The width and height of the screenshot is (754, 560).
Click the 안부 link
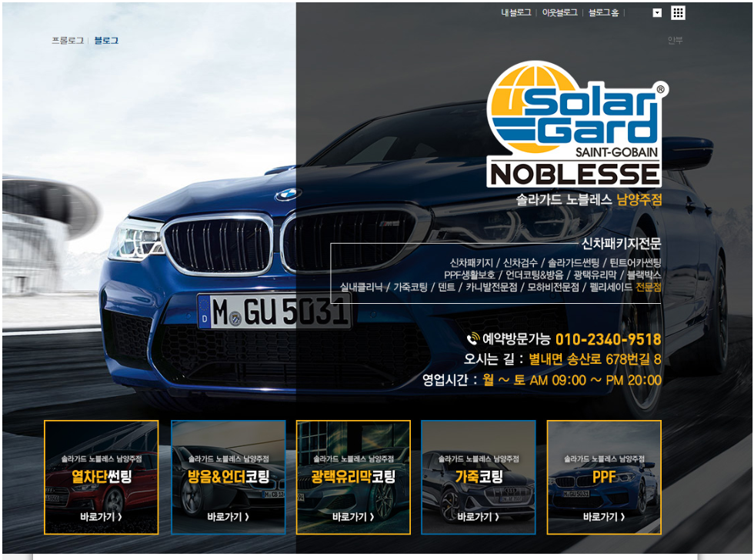point(676,40)
